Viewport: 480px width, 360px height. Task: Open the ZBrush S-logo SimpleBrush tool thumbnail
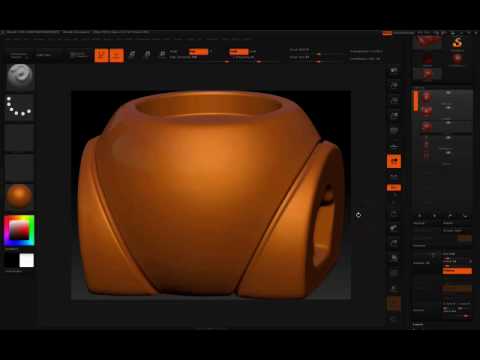click(x=457, y=42)
